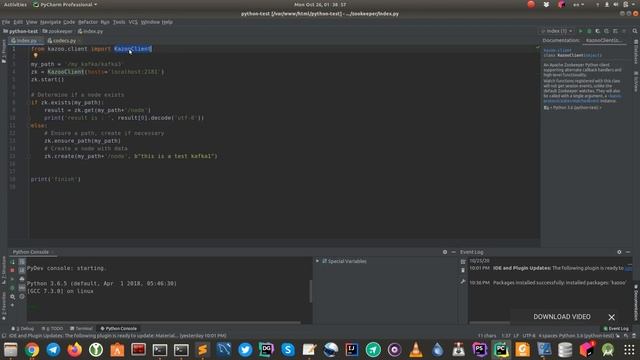The height and width of the screenshot is (360, 640).
Task: Open Event Log button in status bar
Action: (x=616, y=328)
